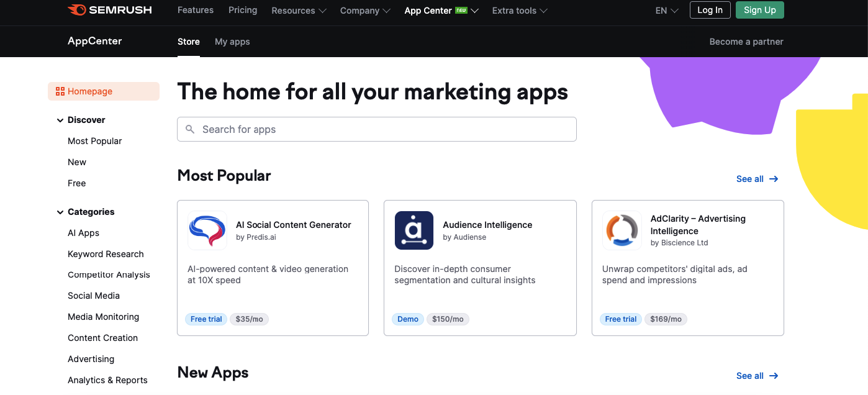Click the New Apps See all arrow
Viewport: 868px width, 395px height.
pos(774,376)
